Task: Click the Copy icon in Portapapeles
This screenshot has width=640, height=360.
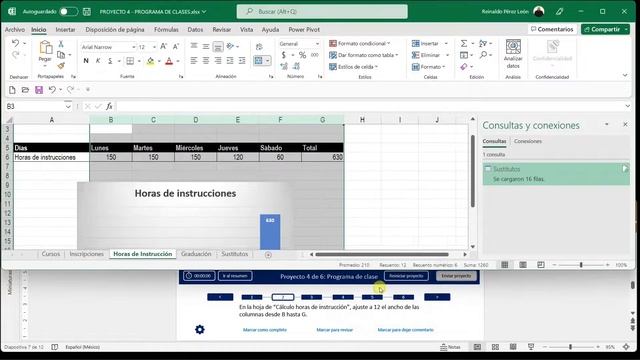Action: (x=61, y=55)
